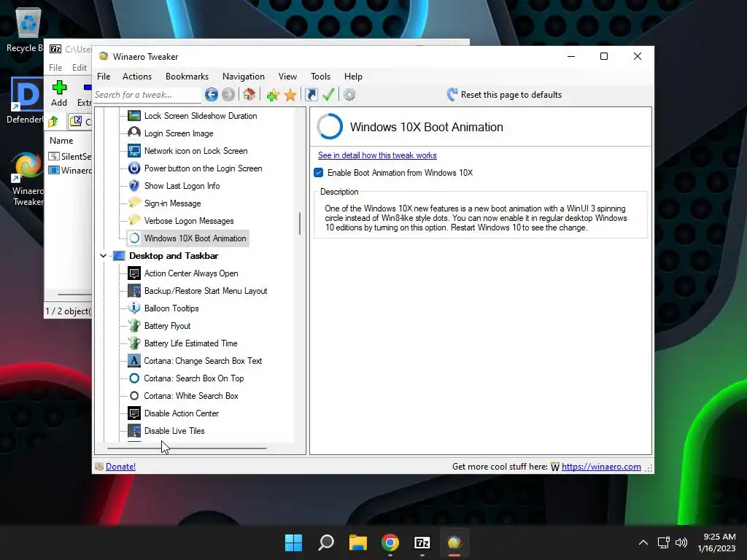
Task: Open the Tools menu
Action: (321, 77)
